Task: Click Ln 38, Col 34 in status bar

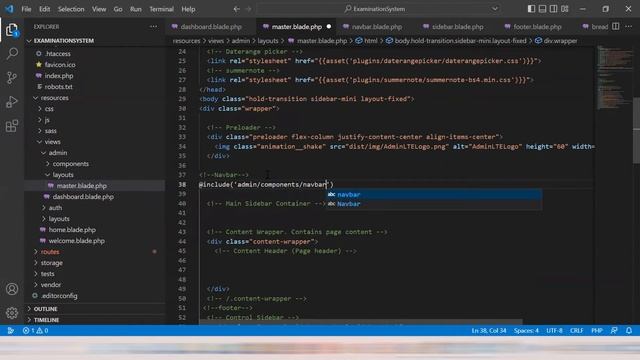Action: tap(489, 331)
